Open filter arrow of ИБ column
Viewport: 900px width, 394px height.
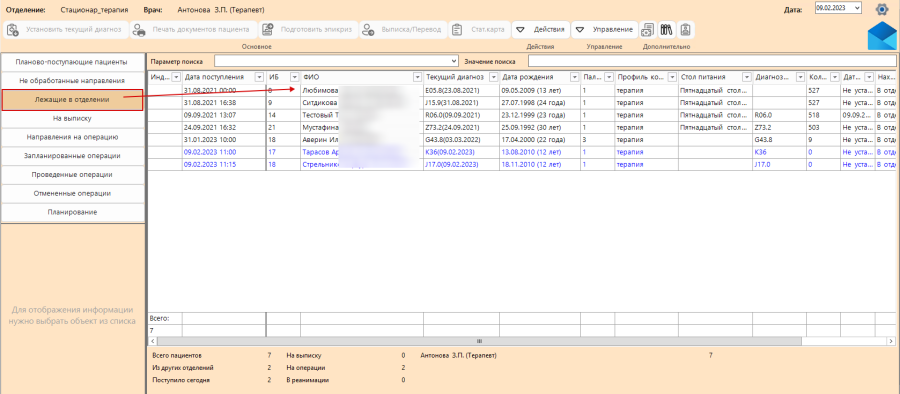pyautogui.click(x=294, y=77)
